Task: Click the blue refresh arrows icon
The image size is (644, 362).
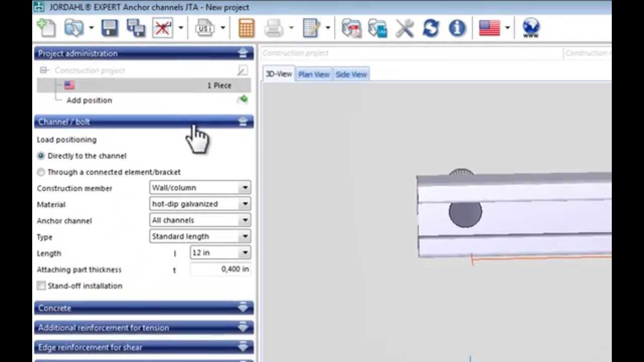Action: pyautogui.click(x=431, y=28)
